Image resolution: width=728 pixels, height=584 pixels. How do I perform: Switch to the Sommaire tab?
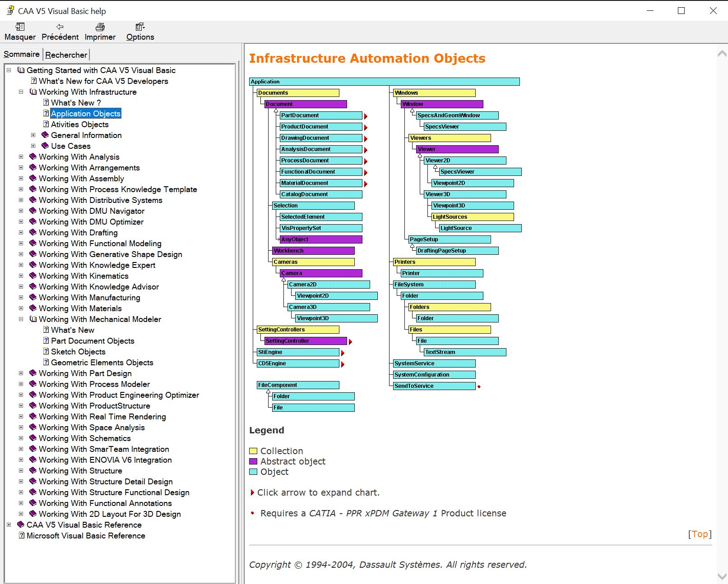click(x=22, y=54)
